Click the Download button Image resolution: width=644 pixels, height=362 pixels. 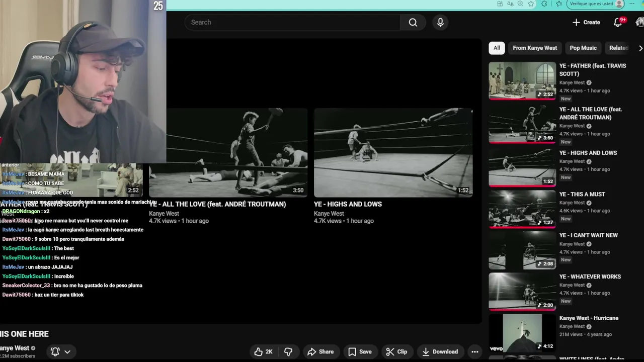[x=440, y=351]
